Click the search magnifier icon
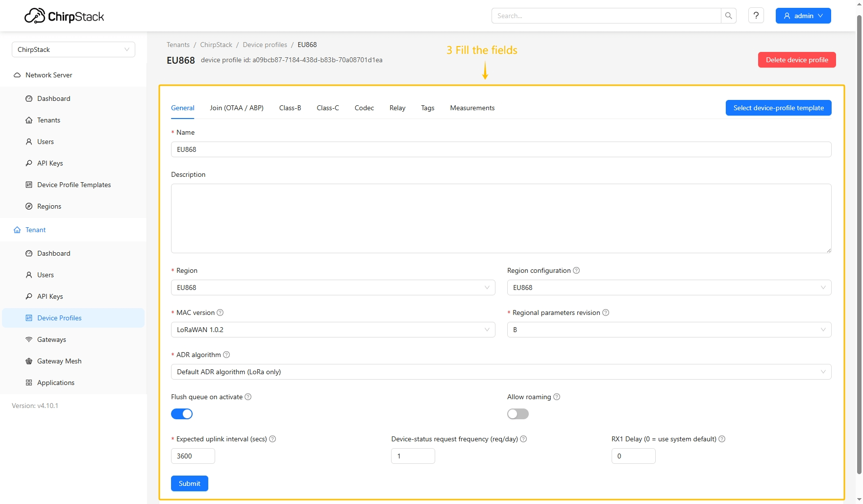Viewport: 863px width, 504px height. click(728, 16)
